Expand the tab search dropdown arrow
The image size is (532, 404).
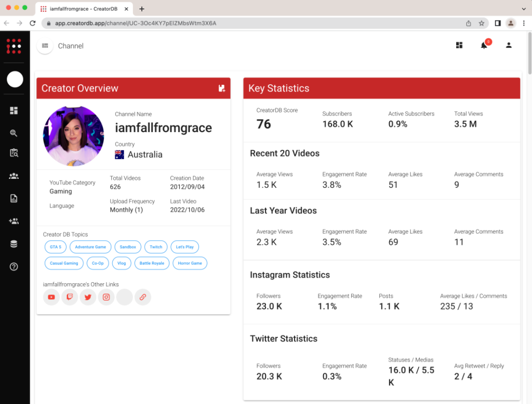[524, 9]
